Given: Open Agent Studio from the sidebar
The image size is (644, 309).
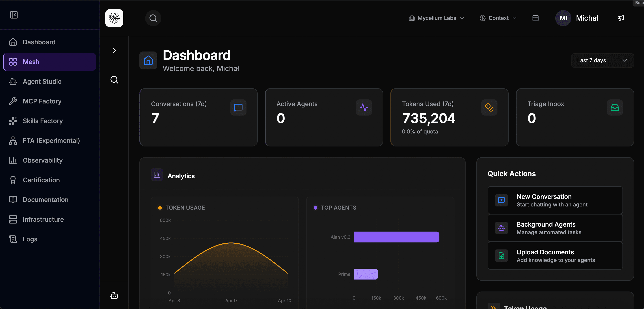Looking at the screenshot, I should 42,82.
